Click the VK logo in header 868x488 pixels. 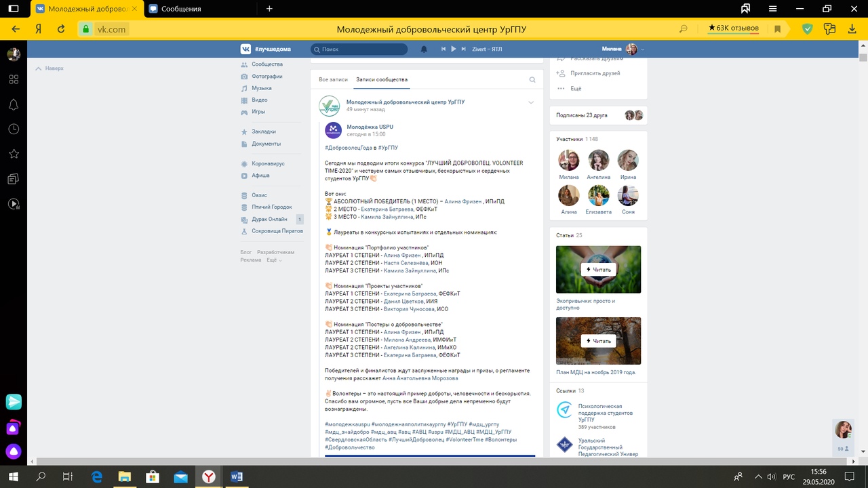(x=245, y=49)
